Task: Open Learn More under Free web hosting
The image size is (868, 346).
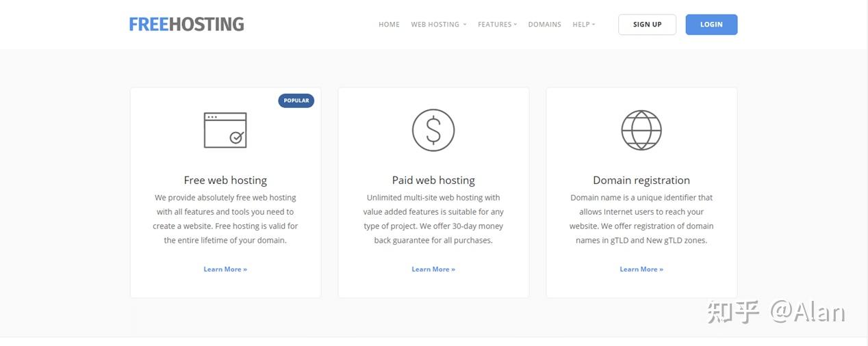Action: point(225,269)
